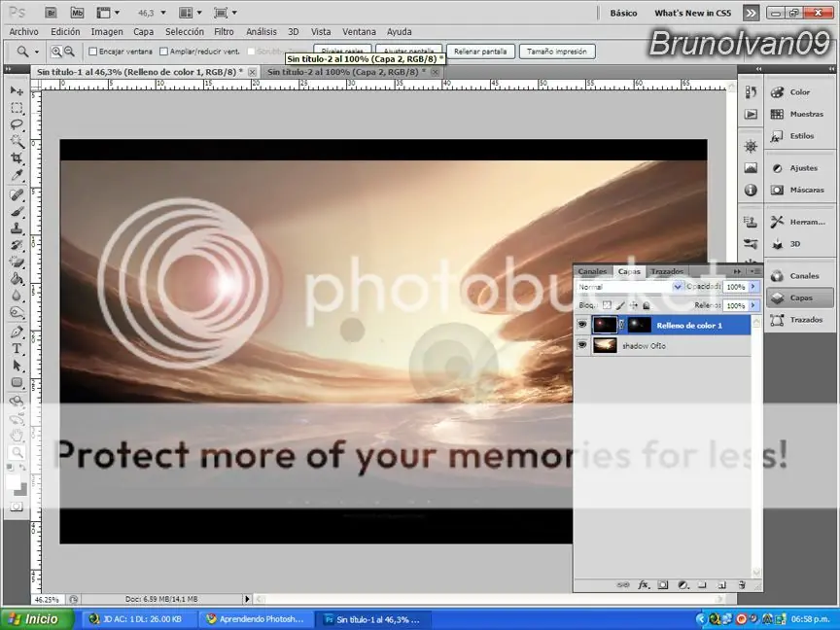Open the Capas panel flyout menu
840x630 pixels.
754,271
